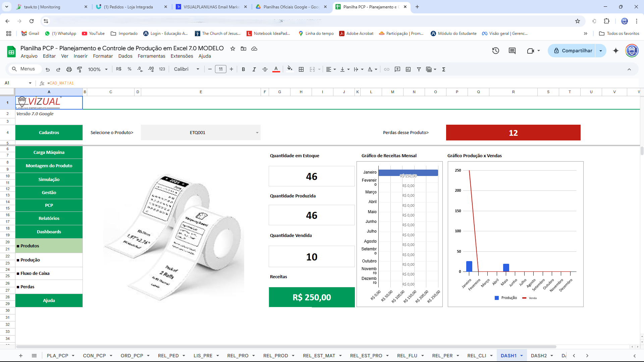Click the Borders toolbar icon

point(301,69)
